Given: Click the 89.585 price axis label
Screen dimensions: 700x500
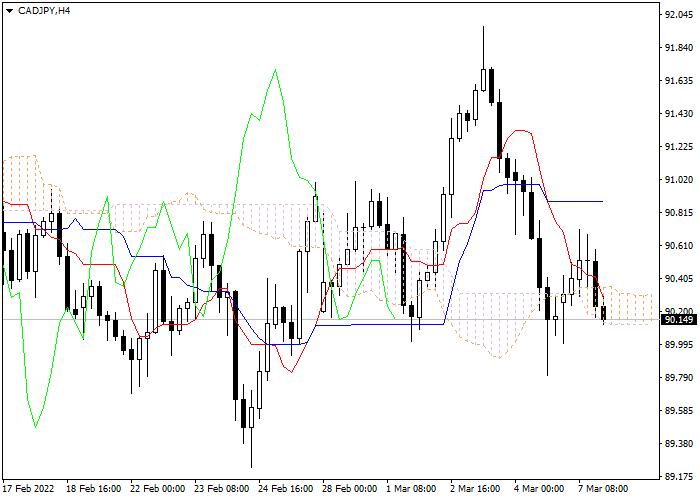Looking at the screenshot, I should (x=679, y=411).
